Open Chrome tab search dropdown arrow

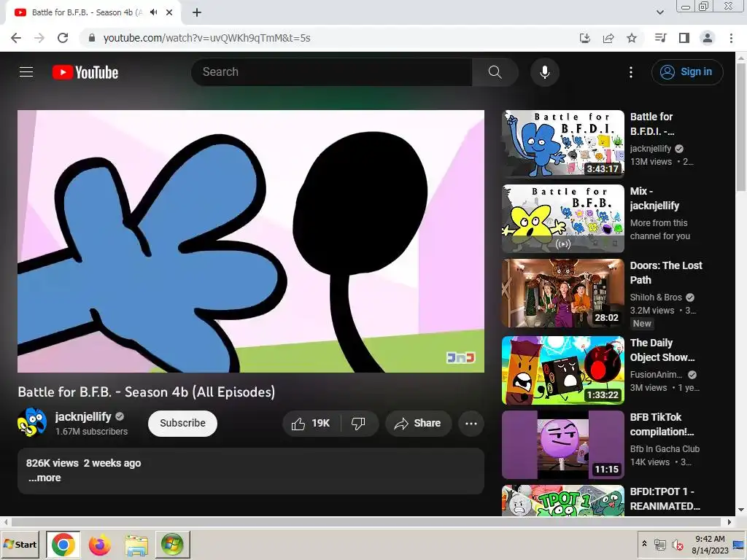point(659,12)
